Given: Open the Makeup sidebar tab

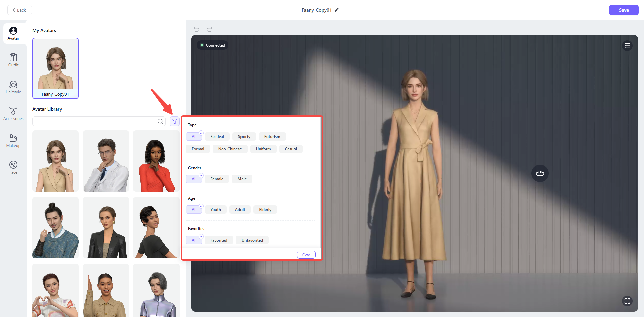Looking at the screenshot, I should [x=13, y=141].
